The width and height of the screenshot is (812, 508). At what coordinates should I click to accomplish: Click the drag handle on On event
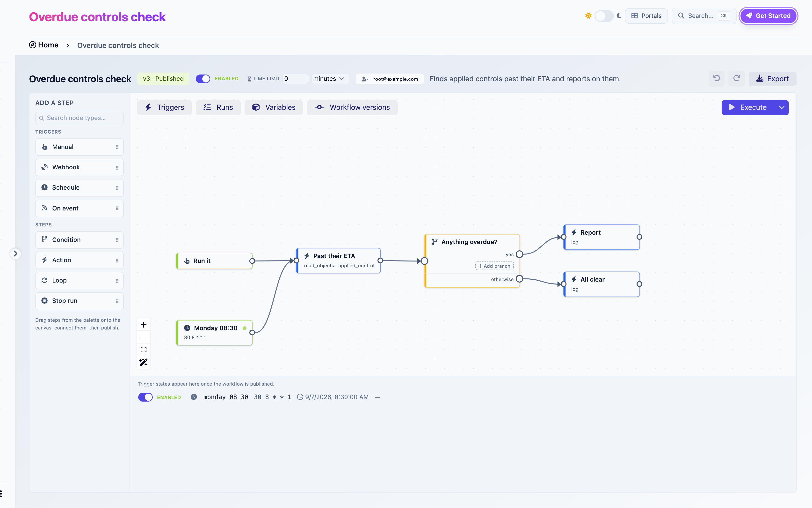(117, 209)
